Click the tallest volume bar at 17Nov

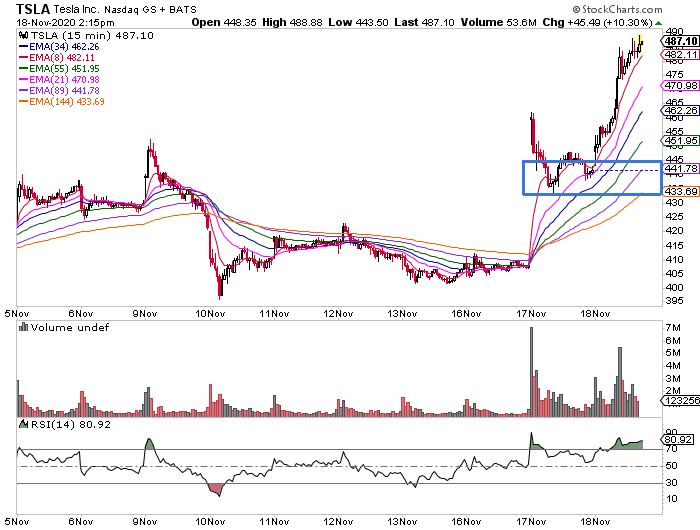531,372
